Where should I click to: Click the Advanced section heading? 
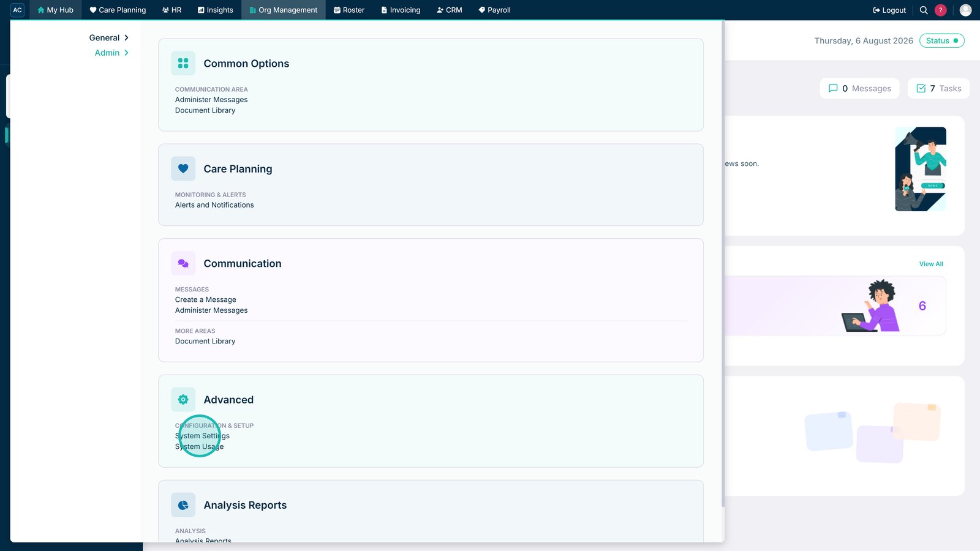[228, 400]
